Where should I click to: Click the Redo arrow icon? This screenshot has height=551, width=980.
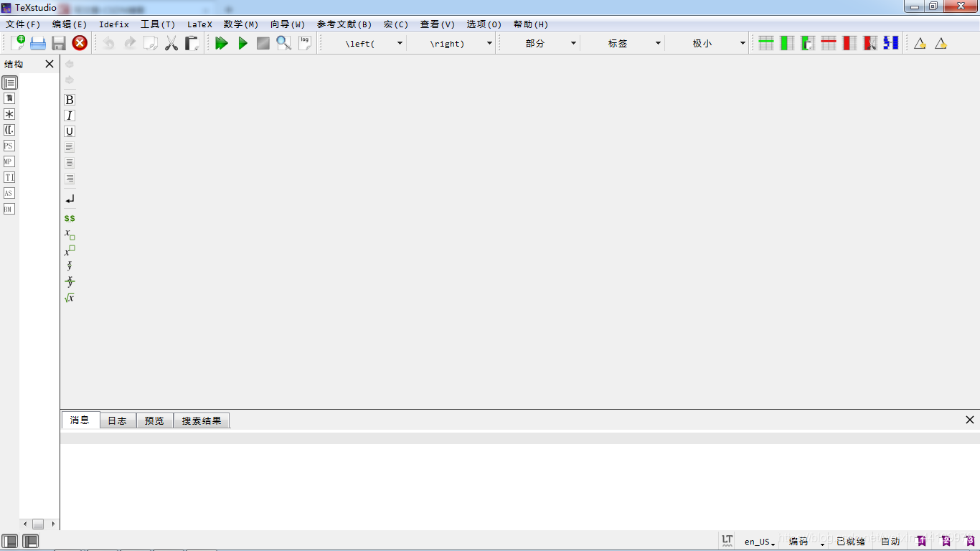(130, 43)
